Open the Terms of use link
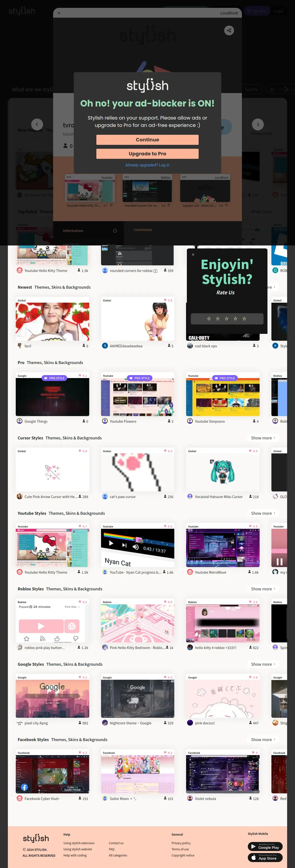295x868 pixels. [x=180, y=849]
